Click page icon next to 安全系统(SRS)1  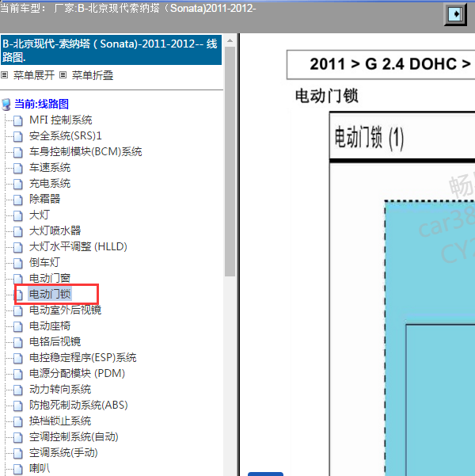(18, 136)
